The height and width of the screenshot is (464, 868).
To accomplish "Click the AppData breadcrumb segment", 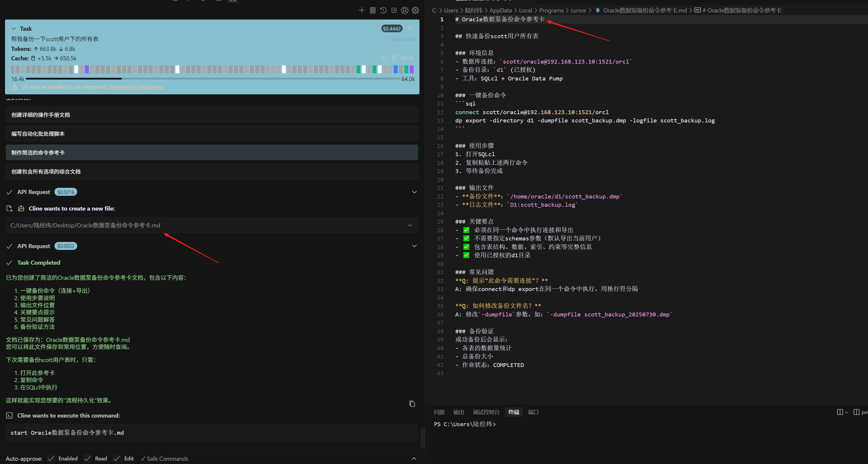I will pyautogui.click(x=500, y=10).
